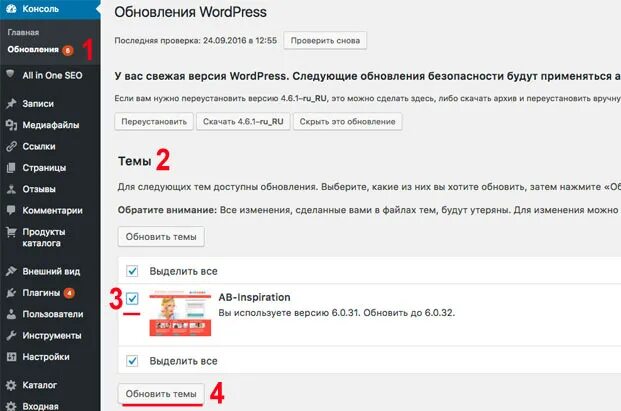Open Обновления submenu item
The height and width of the screenshot is (411, 621).
point(33,49)
